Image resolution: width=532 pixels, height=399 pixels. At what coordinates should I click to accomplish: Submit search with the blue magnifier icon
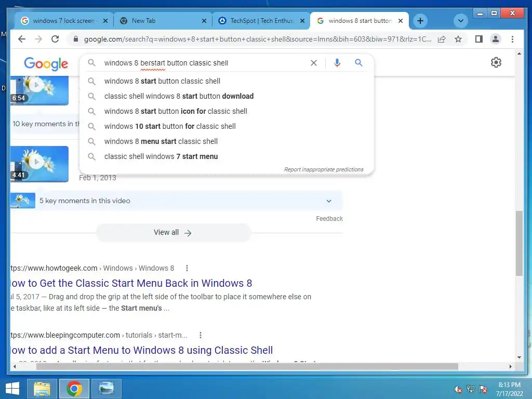pyautogui.click(x=358, y=63)
